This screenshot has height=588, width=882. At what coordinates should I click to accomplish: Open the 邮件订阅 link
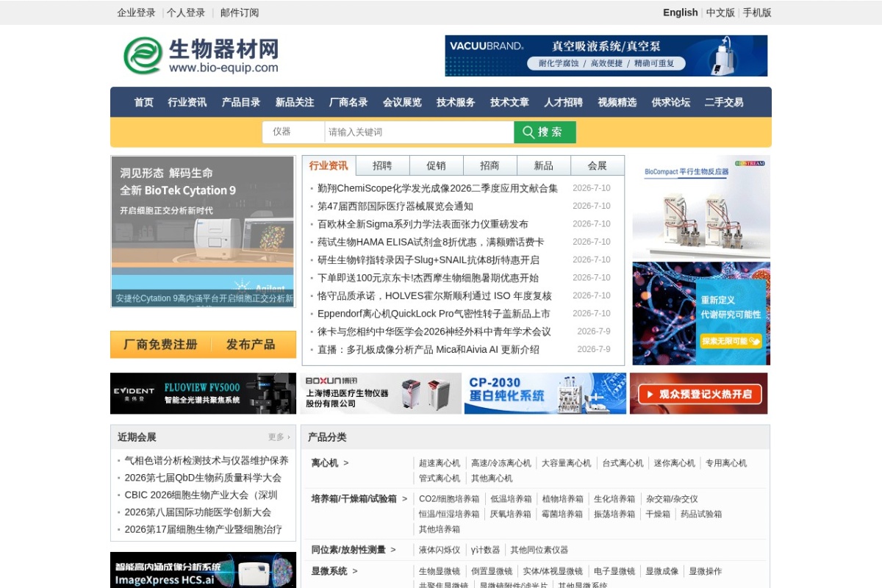240,12
